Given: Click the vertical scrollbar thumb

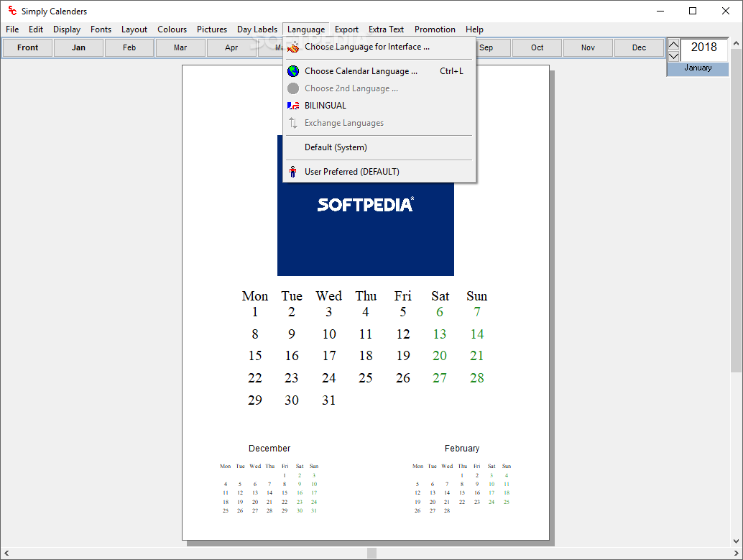Looking at the screenshot, I should coord(736,211).
